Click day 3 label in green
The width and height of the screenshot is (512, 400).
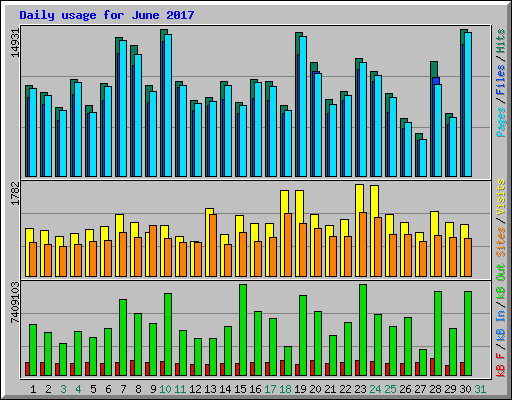pos(63,389)
